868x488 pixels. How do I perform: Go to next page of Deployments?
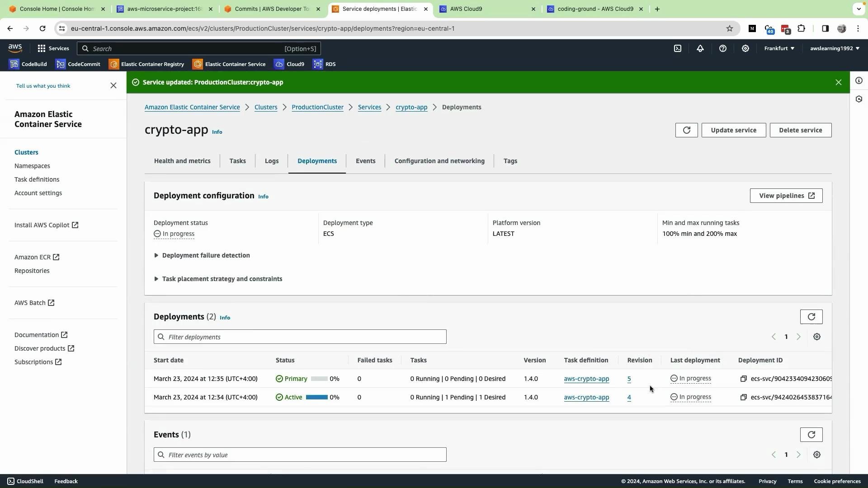click(798, 337)
